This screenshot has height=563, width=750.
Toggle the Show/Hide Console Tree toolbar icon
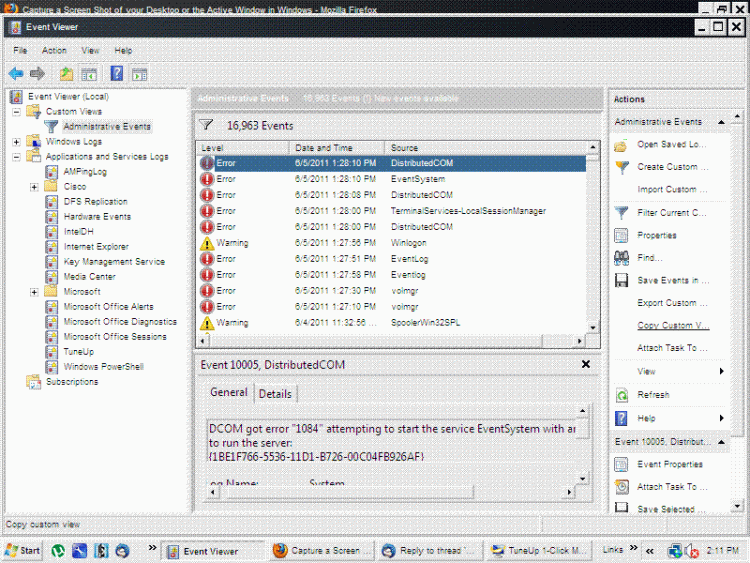(89, 74)
